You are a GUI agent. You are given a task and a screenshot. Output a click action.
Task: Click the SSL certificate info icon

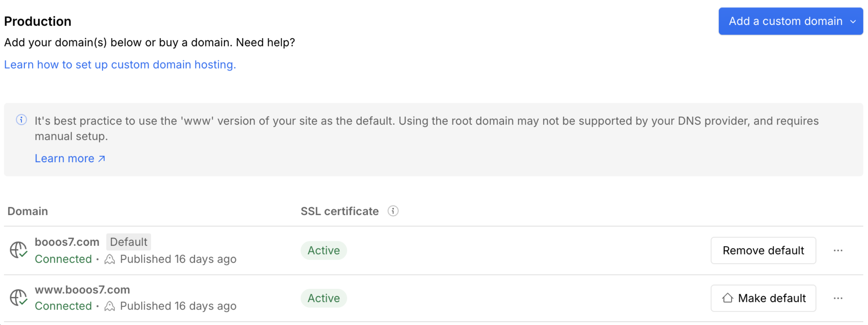[x=393, y=211]
